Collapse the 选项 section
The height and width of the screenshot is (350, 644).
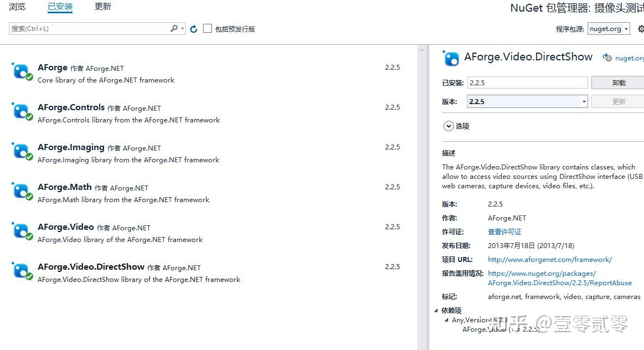[449, 126]
